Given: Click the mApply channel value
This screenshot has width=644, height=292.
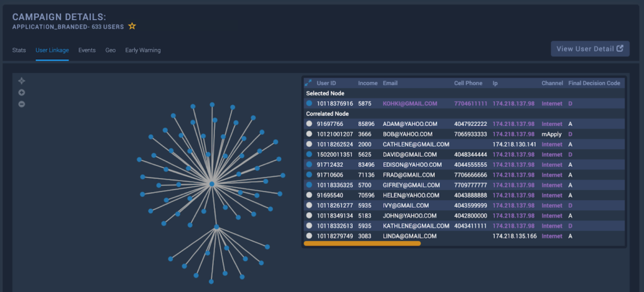Looking at the screenshot, I should tap(551, 134).
